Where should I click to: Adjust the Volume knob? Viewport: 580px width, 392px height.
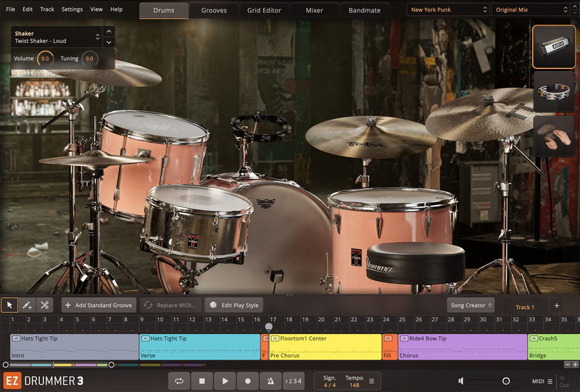pyautogui.click(x=45, y=59)
